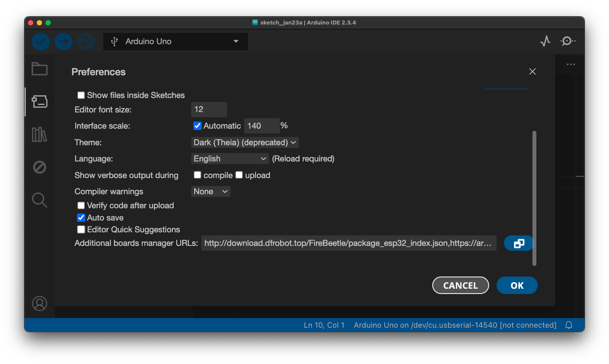
Task: Click the interface scale percent field
Action: point(262,126)
